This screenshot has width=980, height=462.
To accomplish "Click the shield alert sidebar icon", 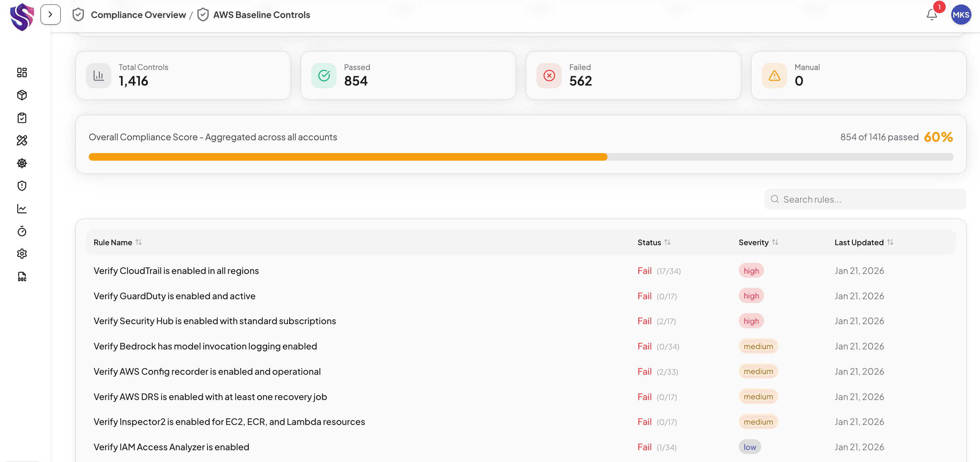I will (22, 186).
